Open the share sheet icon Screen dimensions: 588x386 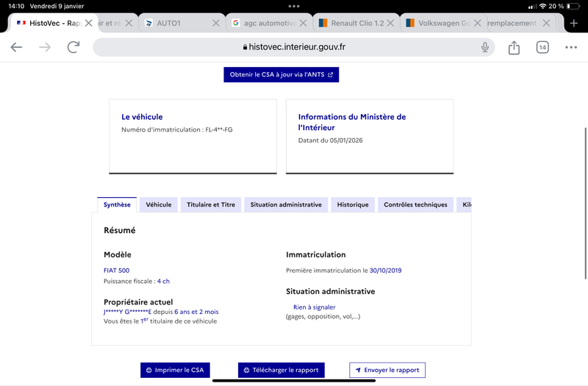(x=514, y=47)
